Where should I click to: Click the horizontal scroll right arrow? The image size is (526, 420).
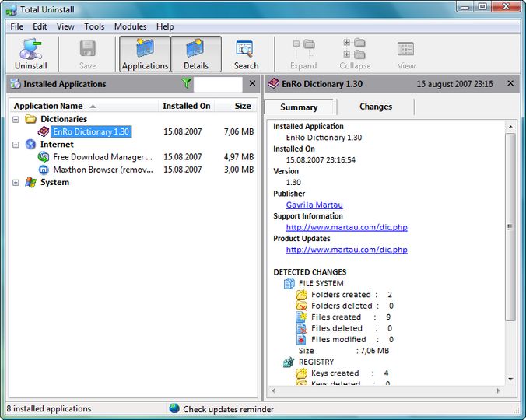(498, 390)
